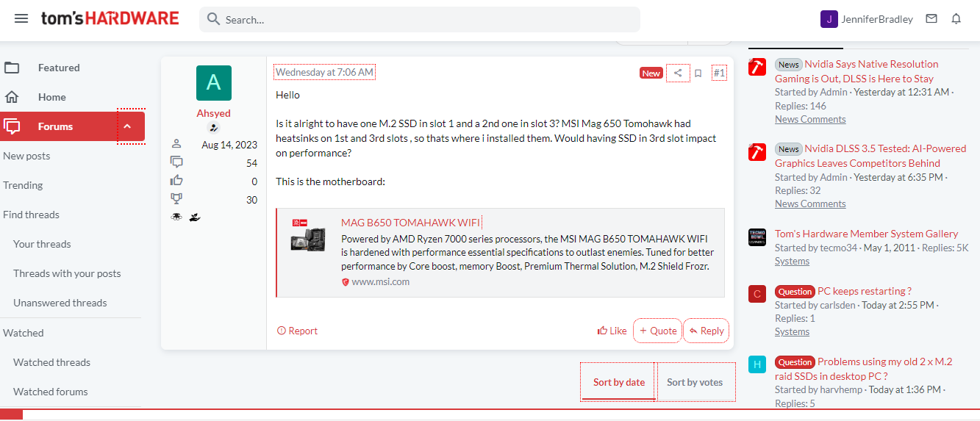Open Unanswered threads
Screen dimensions: 980x421
(x=60, y=303)
